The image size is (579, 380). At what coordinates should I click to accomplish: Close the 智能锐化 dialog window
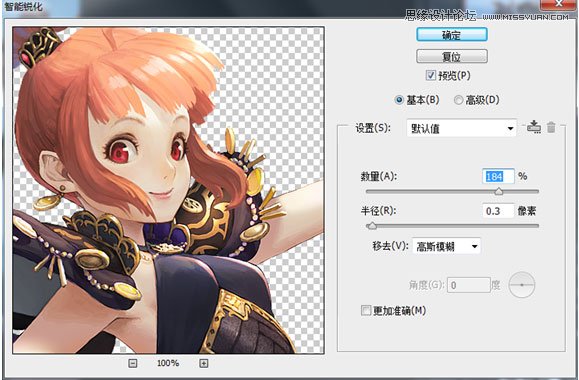[559, 4]
